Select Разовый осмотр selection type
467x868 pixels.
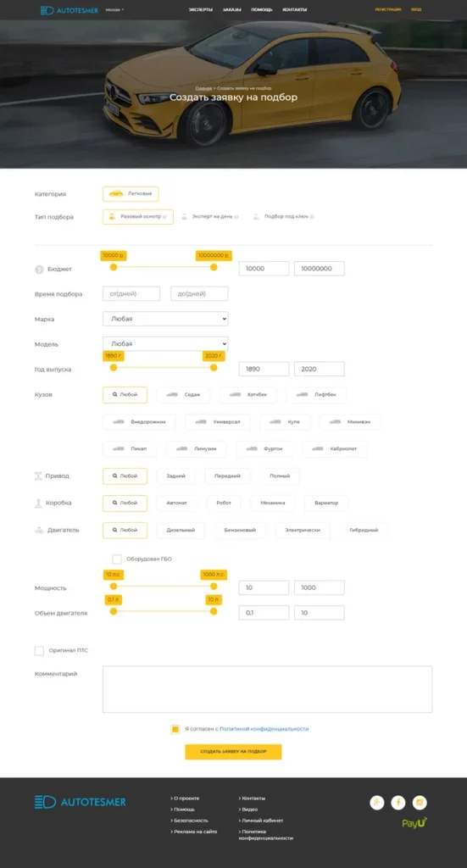tap(138, 217)
